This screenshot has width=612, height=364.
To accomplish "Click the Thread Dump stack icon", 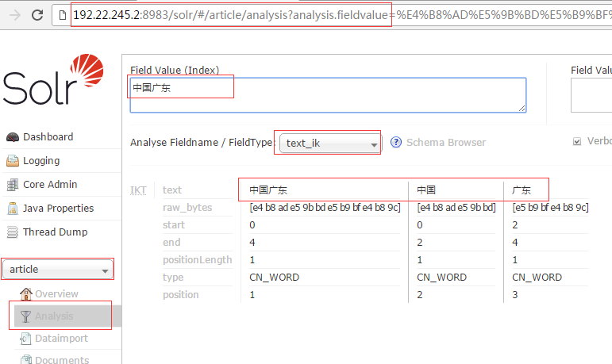I will click(x=13, y=232).
